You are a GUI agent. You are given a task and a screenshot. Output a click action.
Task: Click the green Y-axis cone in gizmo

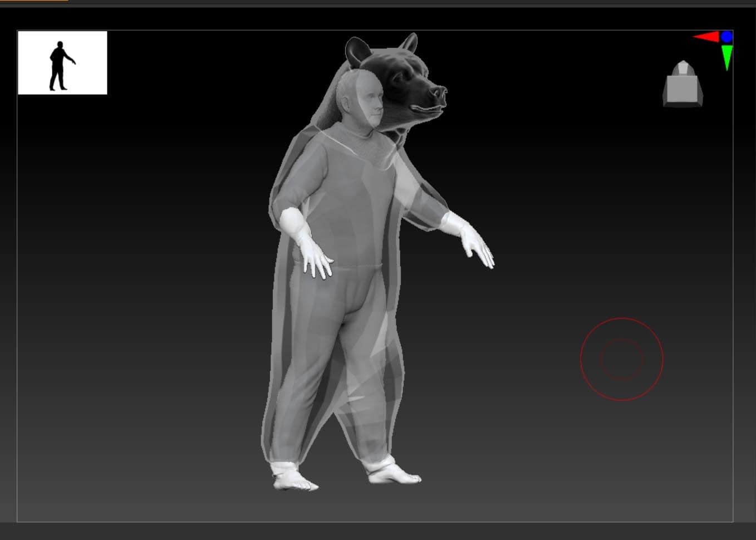click(x=726, y=57)
